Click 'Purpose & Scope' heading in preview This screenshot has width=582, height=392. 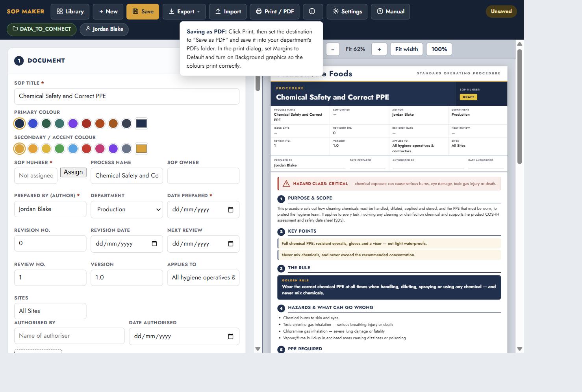[x=310, y=198]
